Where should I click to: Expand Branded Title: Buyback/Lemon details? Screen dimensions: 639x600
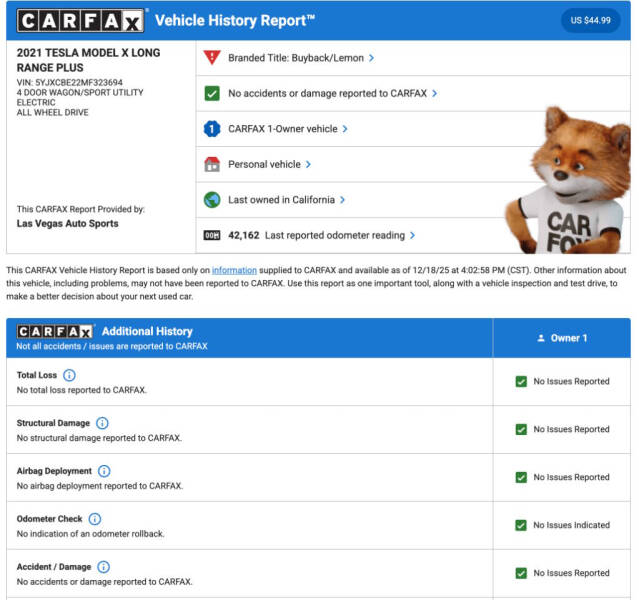[301, 58]
